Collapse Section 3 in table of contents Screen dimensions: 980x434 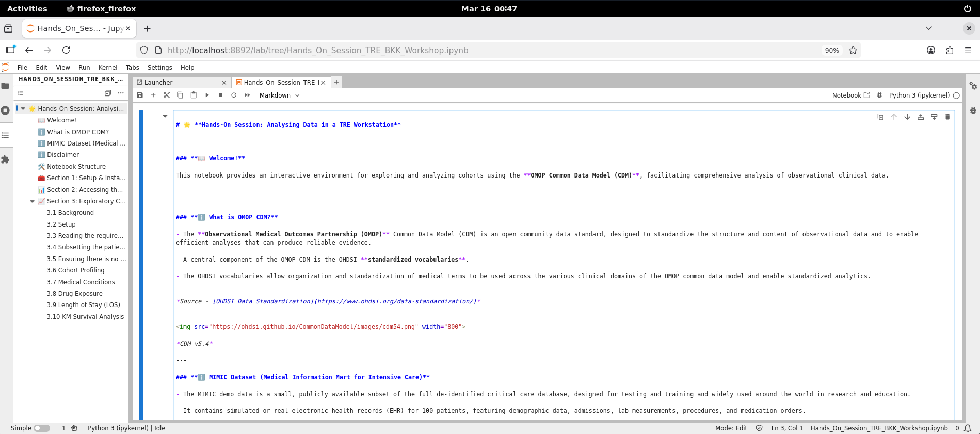[33, 201]
